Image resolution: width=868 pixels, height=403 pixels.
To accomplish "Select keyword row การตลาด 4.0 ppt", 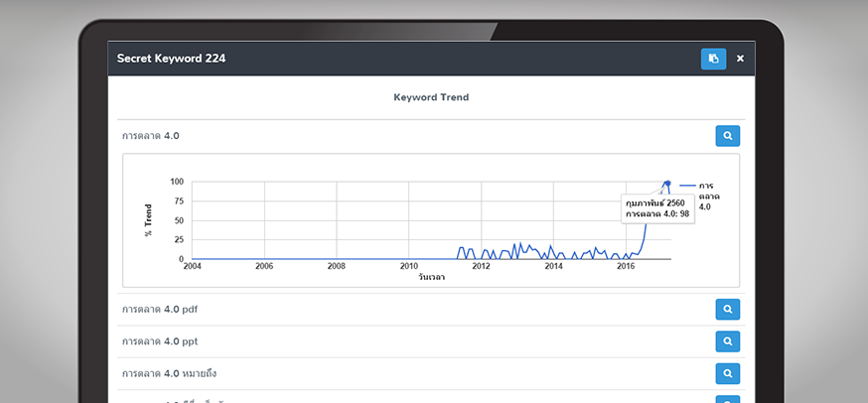I will (431, 341).
